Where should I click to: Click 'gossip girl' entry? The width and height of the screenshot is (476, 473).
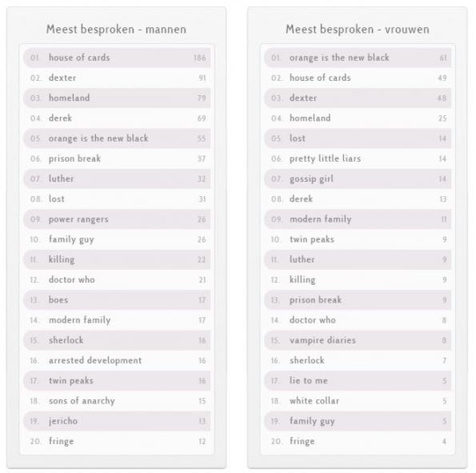pos(358,178)
